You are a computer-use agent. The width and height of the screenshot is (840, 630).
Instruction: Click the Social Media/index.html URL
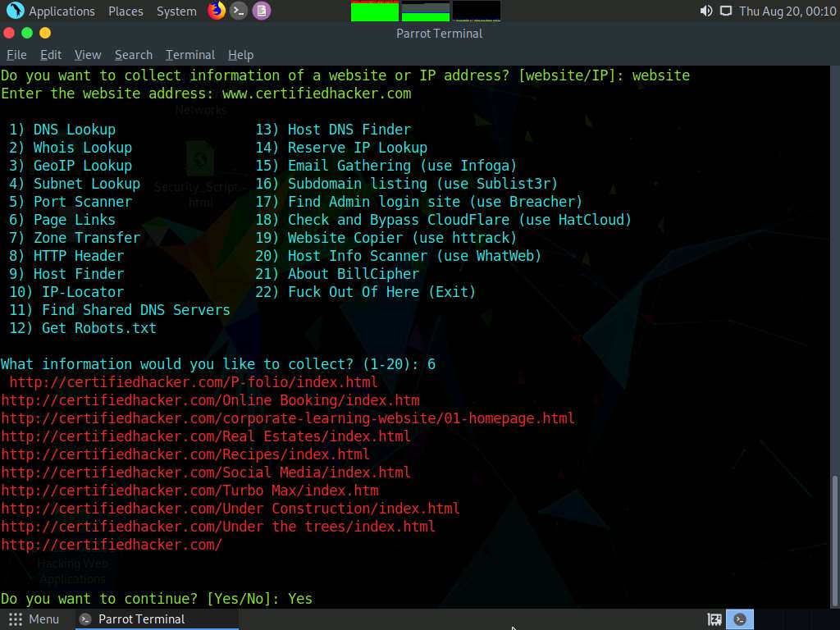pos(206,472)
